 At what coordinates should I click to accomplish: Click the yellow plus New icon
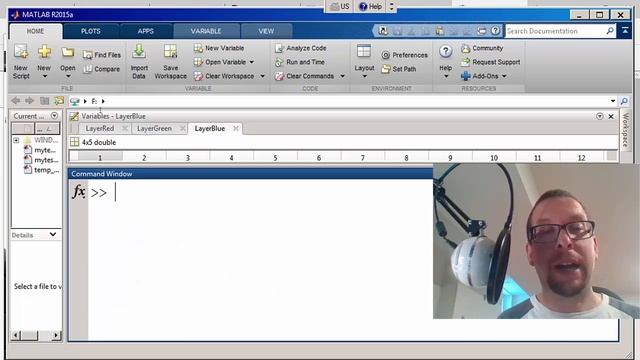click(x=44, y=52)
